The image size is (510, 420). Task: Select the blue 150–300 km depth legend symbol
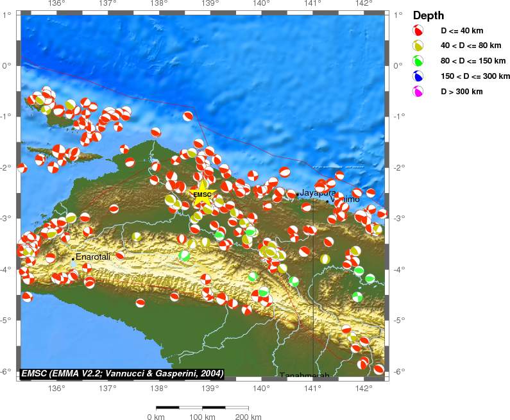[418, 77]
